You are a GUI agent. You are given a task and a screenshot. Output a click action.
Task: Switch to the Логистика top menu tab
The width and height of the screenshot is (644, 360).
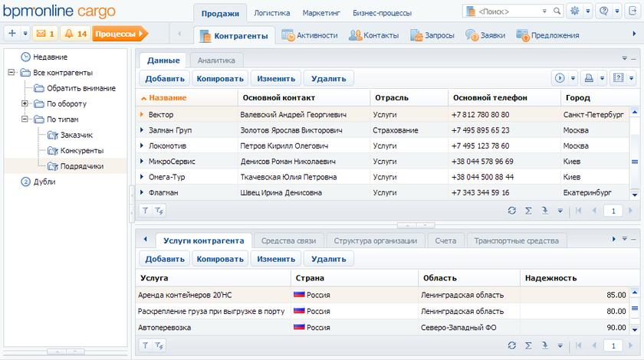[271, 13]
